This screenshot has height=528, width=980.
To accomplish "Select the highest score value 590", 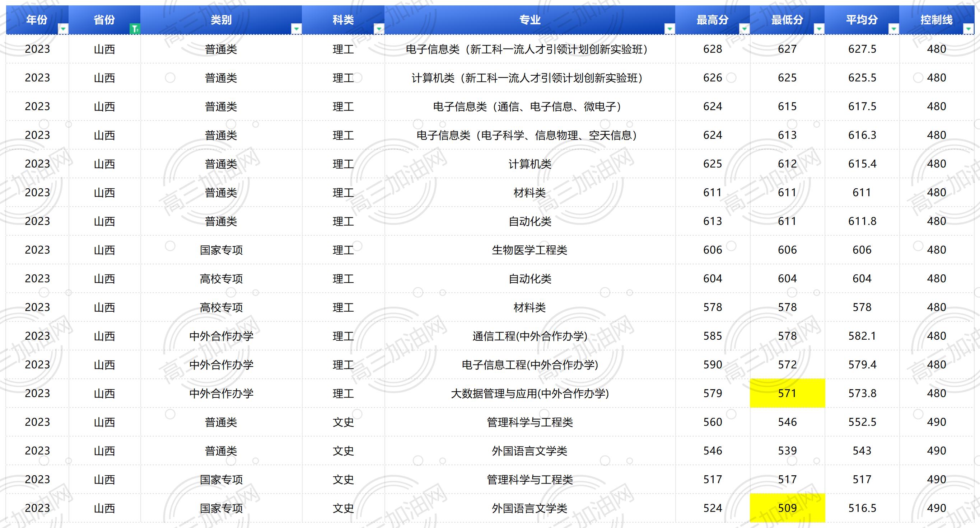I will coord(713,364).
